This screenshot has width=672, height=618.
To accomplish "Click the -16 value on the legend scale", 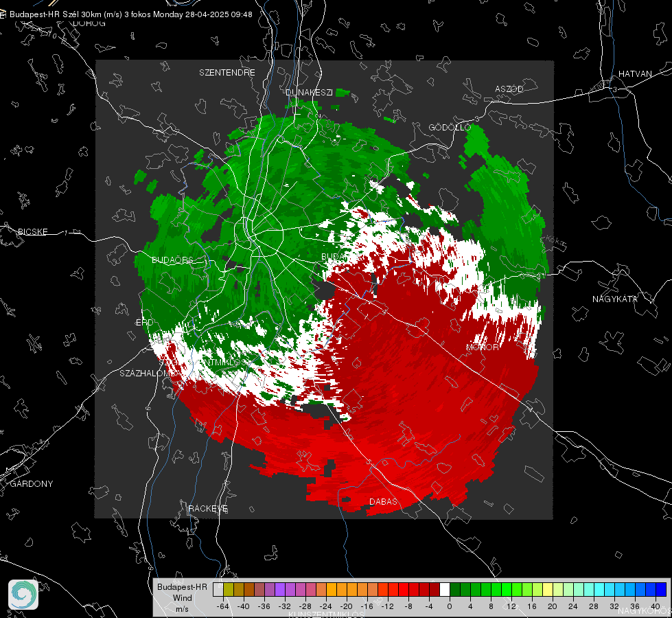I will coord(367,606).
